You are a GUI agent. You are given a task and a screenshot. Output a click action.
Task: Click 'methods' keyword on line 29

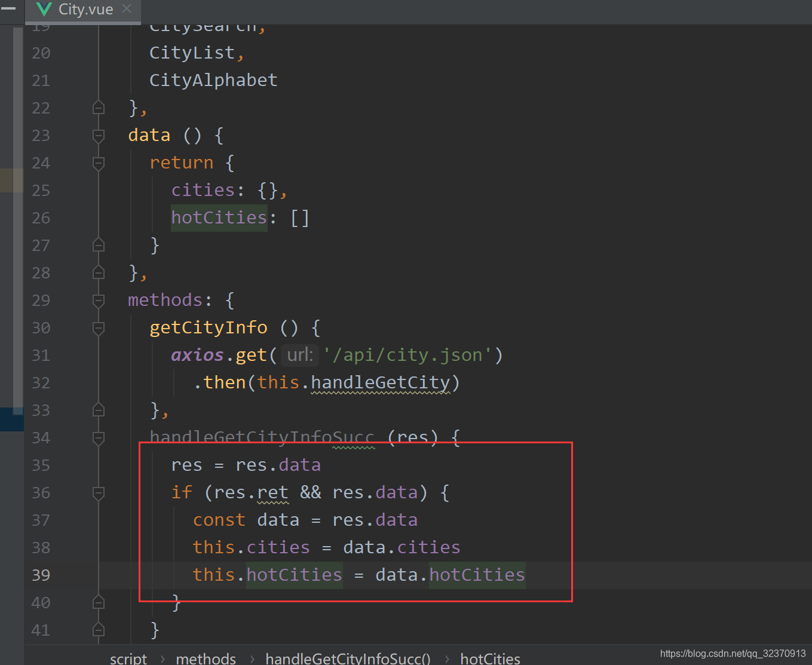point(165,300)
